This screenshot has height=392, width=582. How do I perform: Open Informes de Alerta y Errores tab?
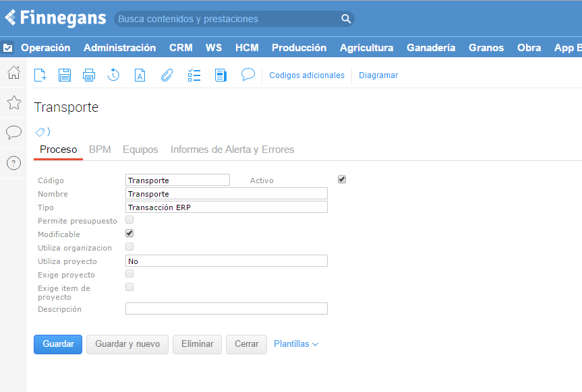click(x=233, y=150)
